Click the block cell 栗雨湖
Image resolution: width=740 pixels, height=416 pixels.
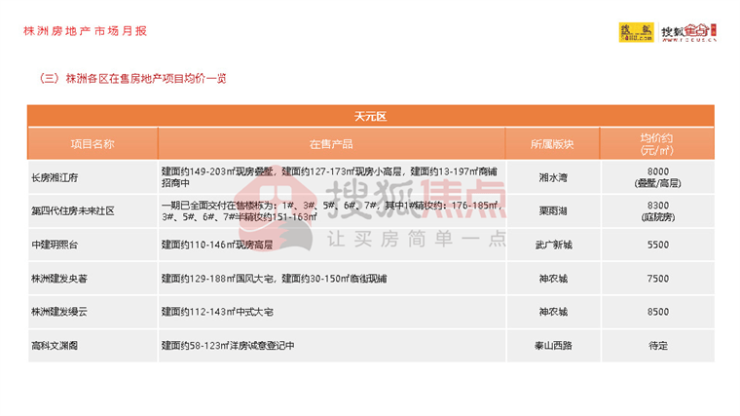tap(553, 211)
